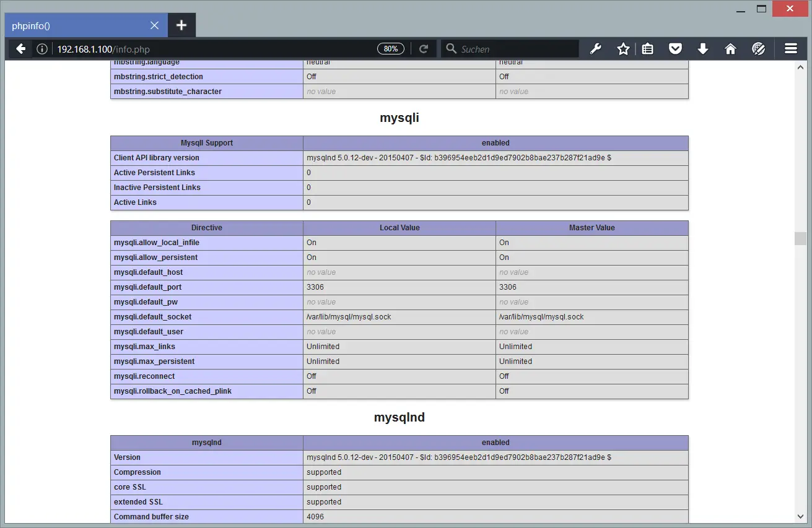The height and width of the screenshot is (528, 812).
Task: Click the mysqli section heading
Action: [399, 118]
